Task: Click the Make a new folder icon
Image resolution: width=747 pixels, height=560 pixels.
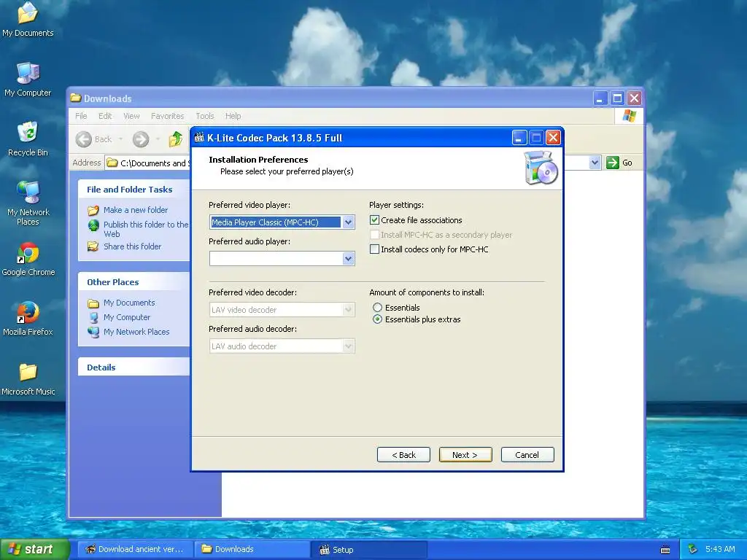Action: coord(93,210)
